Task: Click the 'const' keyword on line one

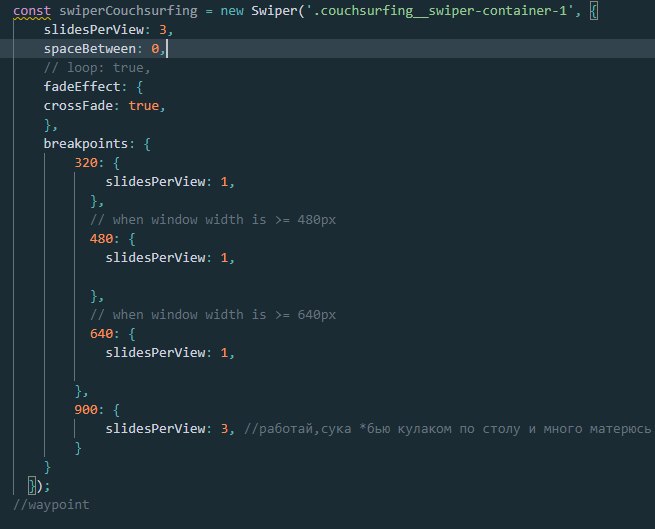Action: pos(32,11)
